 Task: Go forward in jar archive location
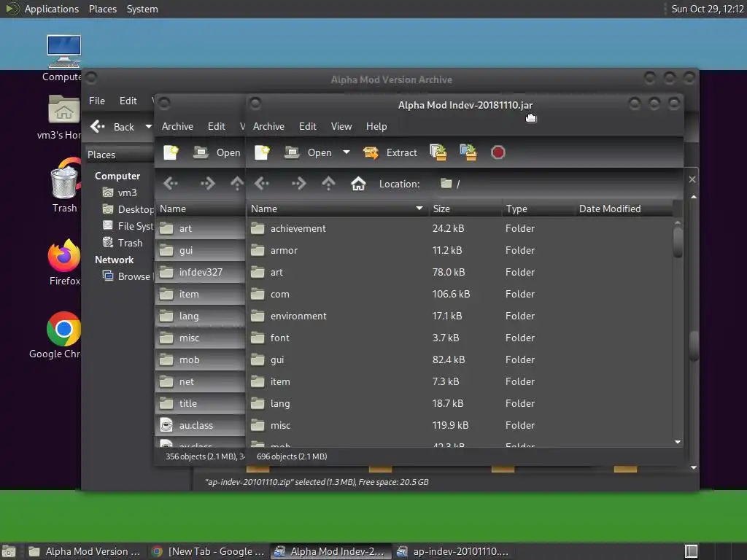tap(298, 183)
